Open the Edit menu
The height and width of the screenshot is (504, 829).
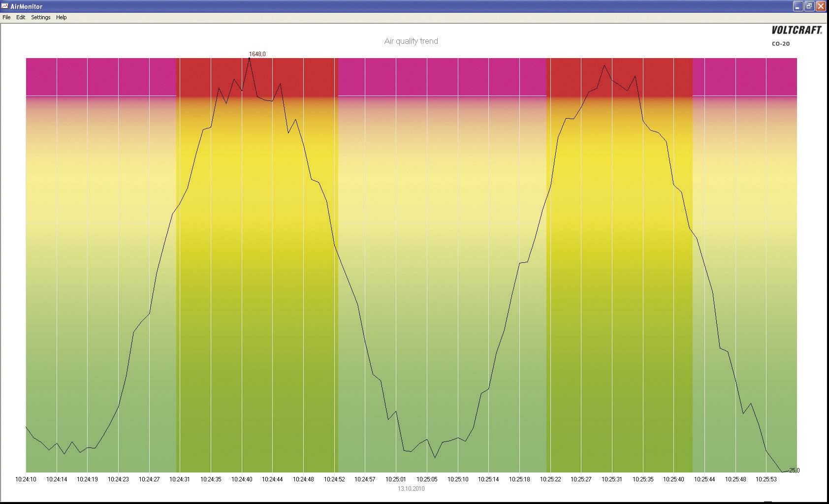click(x=21, y=17)
